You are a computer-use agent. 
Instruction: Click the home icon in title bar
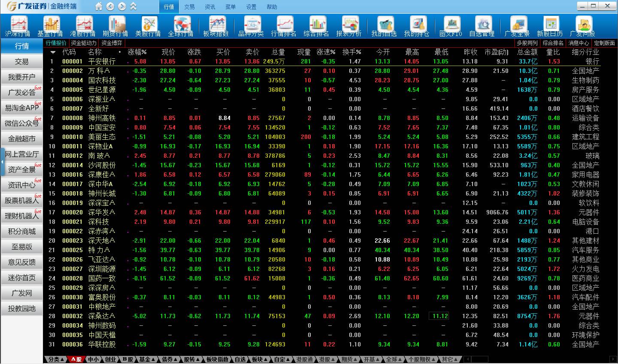click(99, 6)
